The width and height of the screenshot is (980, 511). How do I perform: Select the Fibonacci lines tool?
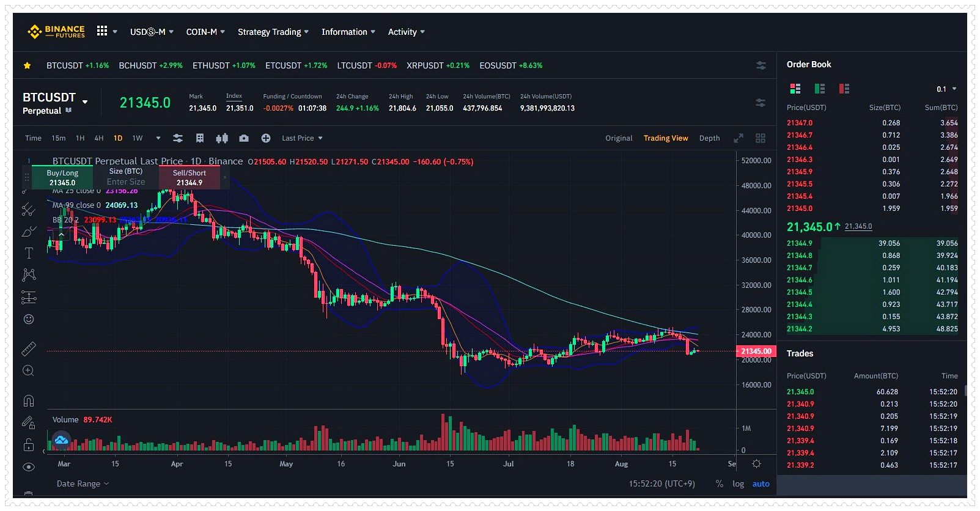tap(29, 210)
